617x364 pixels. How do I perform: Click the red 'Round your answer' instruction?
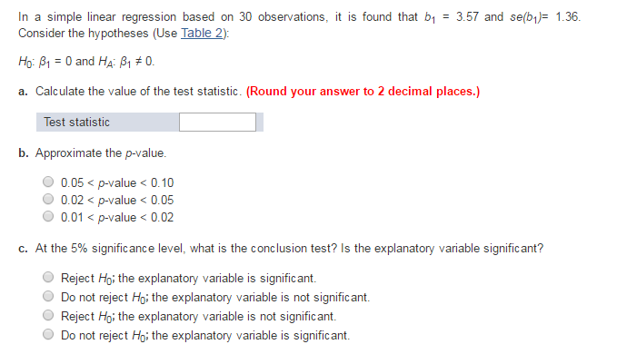(x=363, y=91)
